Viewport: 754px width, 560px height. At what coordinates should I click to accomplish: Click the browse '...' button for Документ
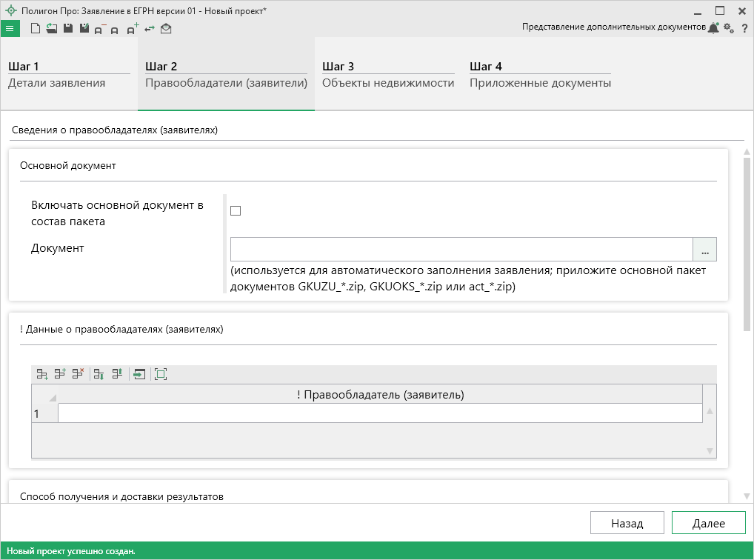[704, 250]
